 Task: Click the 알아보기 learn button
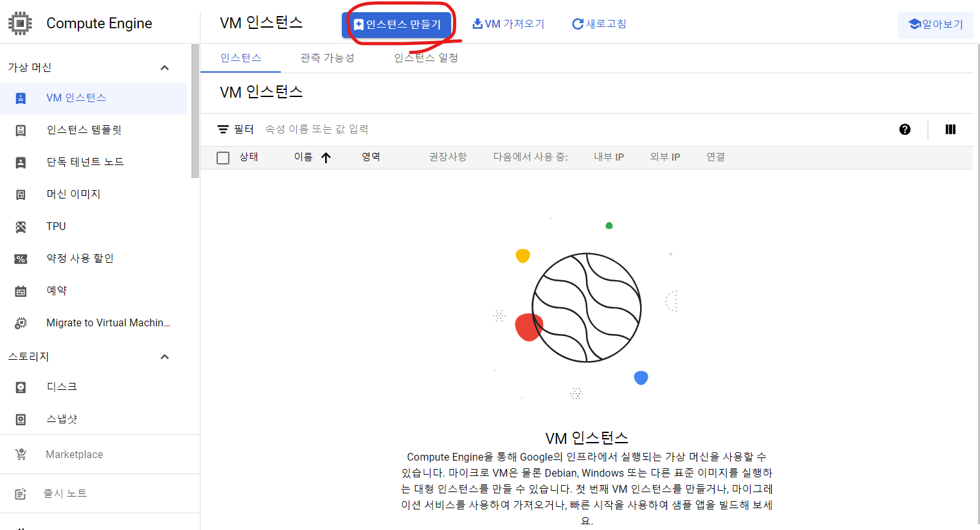[x=936, y=24]
